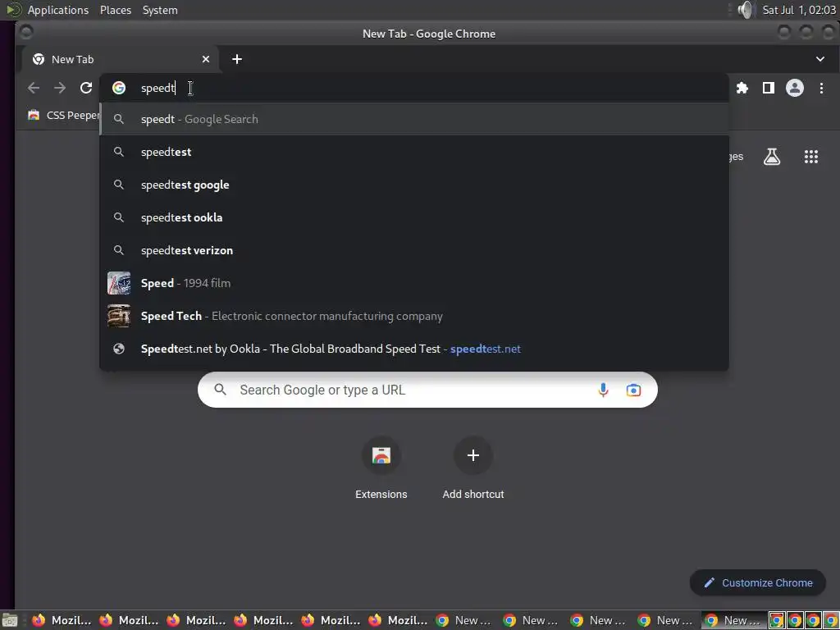Search by image with the Lens camera
This screenshot has height=630, width=840.
click(633, 390)
